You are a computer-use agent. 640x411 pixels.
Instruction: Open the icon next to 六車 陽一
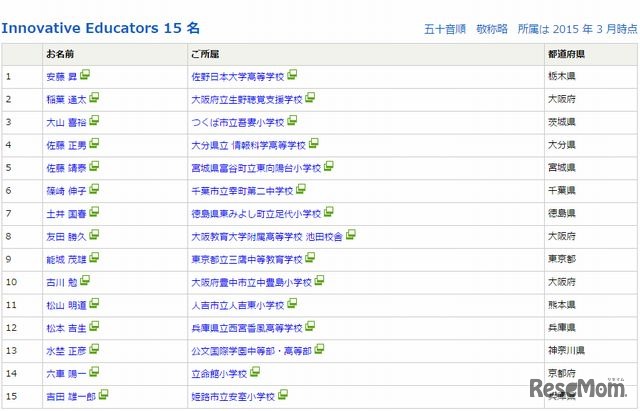pyautogui.click(x=94, y=372)
